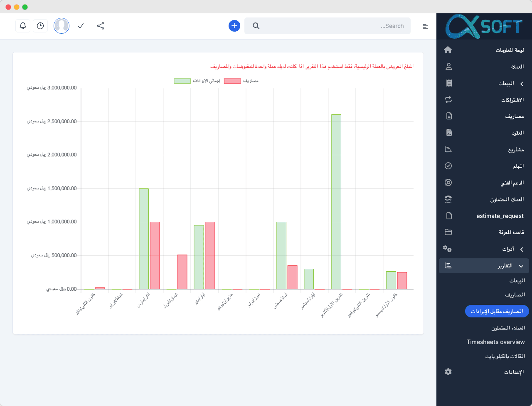The height and width of the screenshot is (406, 532).
Task: Open the notifications bell icon
Action: [x=23, y=26]
